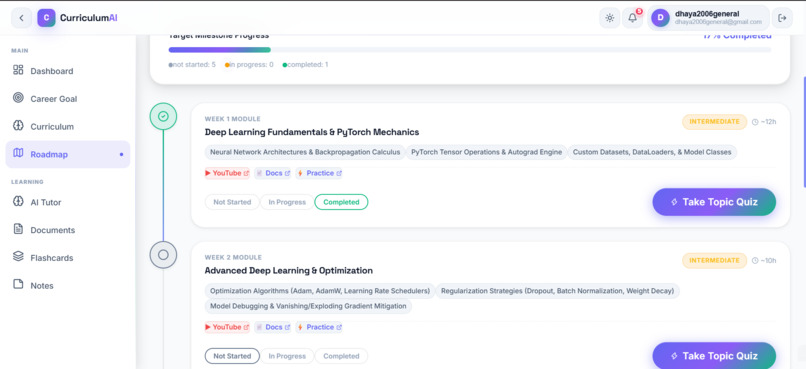This screenshot has height=369, width=806.
Task: Click the Career Goal target icon
Action: point(18,98)
